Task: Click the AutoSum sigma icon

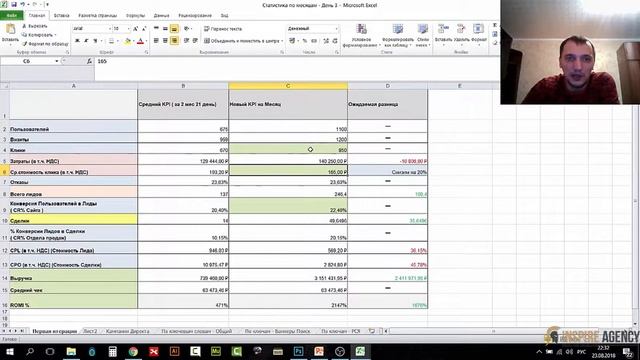Action: point(495,25)
